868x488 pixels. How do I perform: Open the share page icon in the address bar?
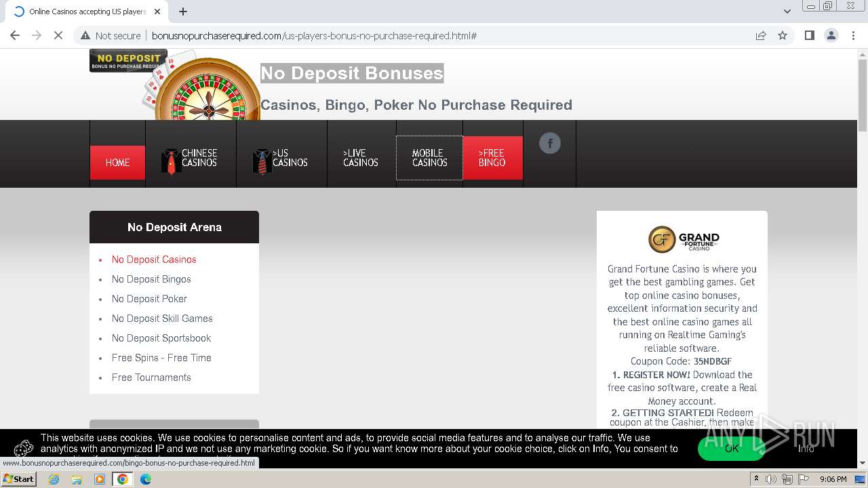(761, 35)
